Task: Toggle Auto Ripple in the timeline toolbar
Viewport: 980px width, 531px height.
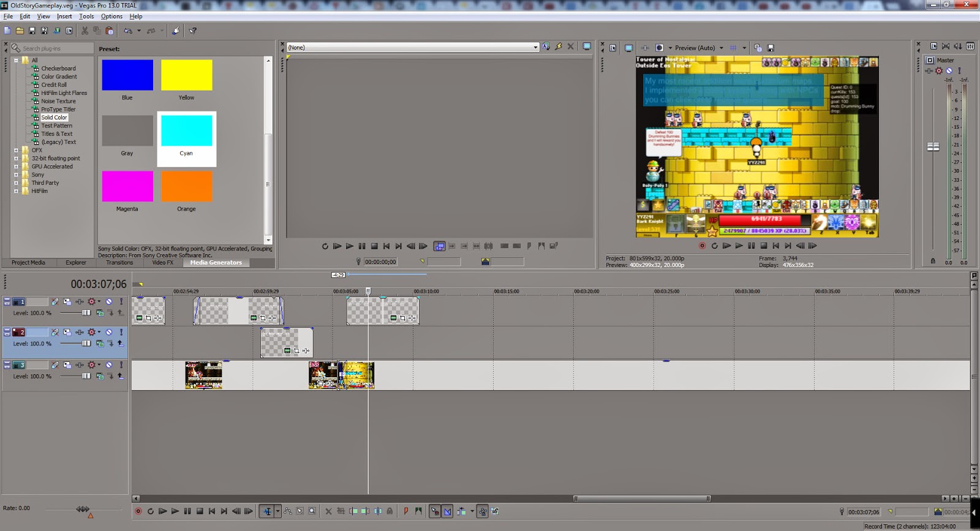Action: pos(461,511)
